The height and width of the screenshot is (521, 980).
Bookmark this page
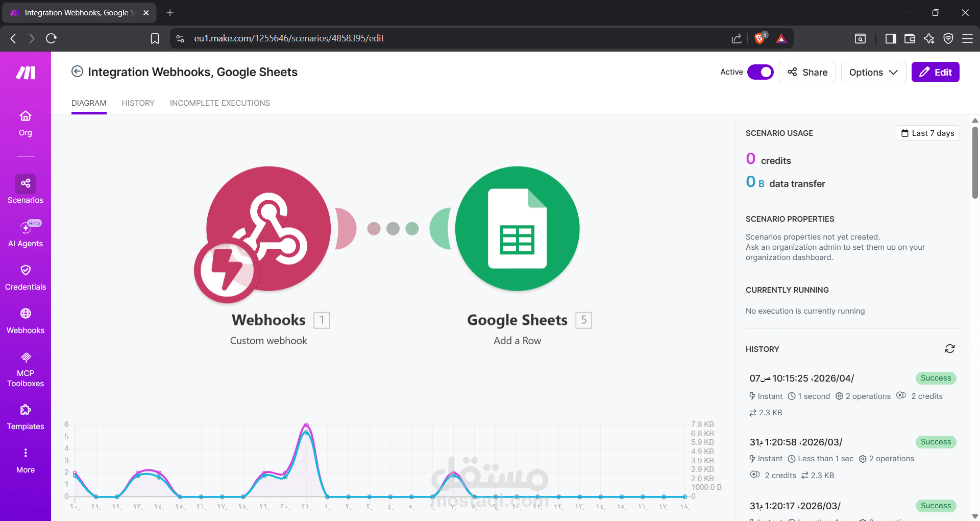[155, 38]
